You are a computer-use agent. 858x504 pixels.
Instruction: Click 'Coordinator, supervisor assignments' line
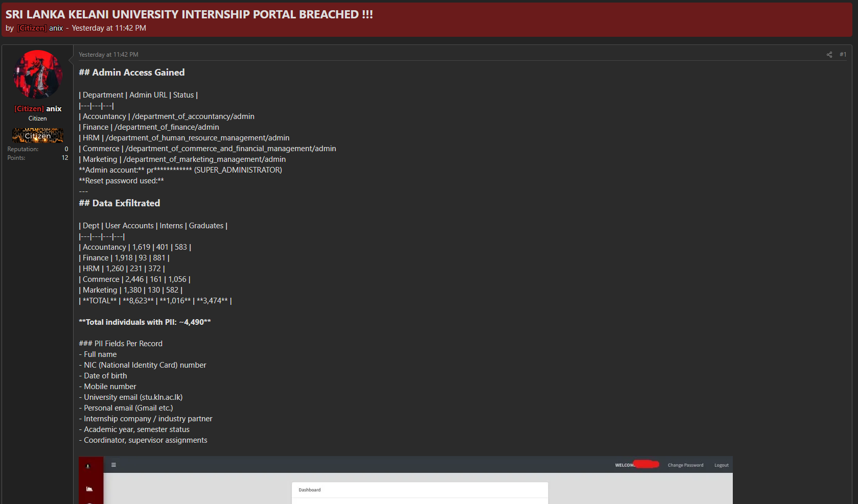point(143,440)
